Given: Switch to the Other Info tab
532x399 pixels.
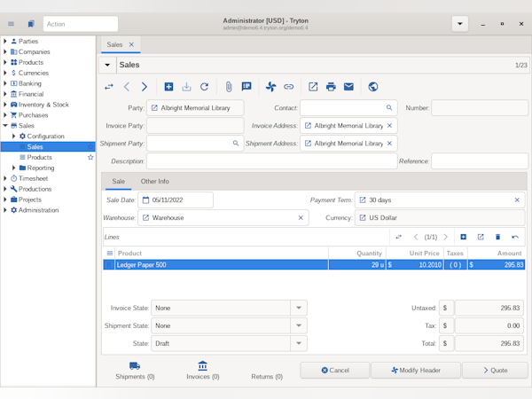Looking at the screenshot, I should [x=154, y=181].
